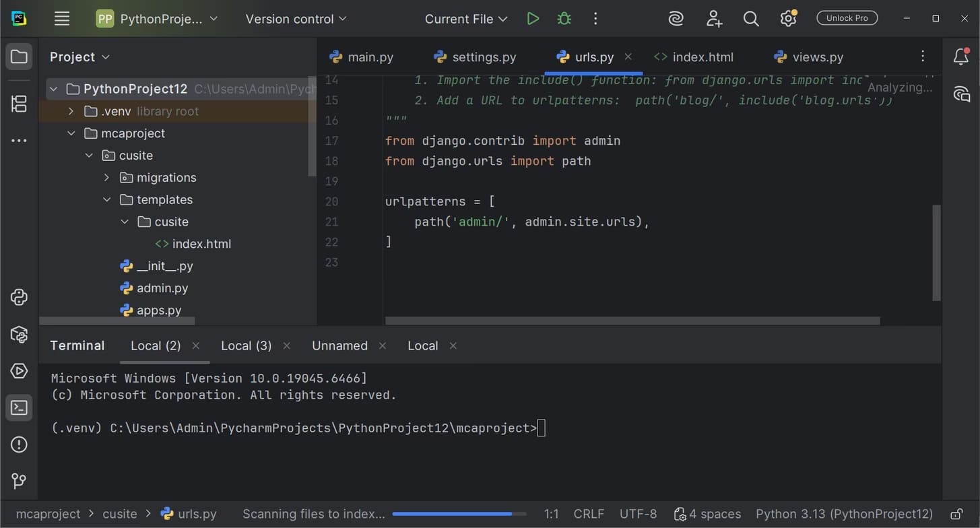Hide the Project tool window
This screenshot has width=980, height=528.
tap(19, 57)
